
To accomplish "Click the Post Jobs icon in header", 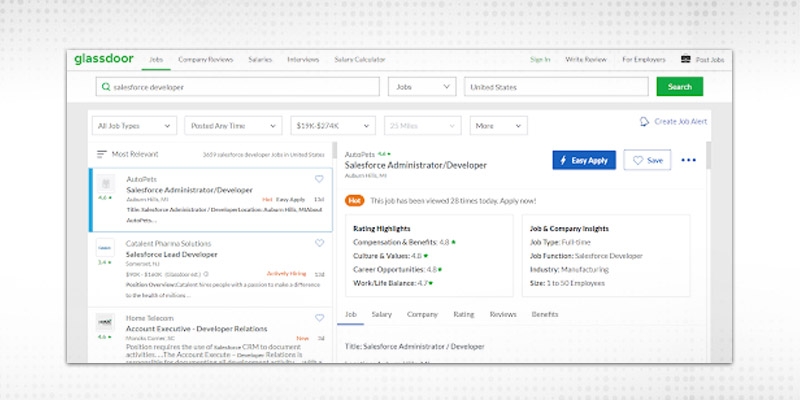I will pyautogui.click(x=686, y=59).
